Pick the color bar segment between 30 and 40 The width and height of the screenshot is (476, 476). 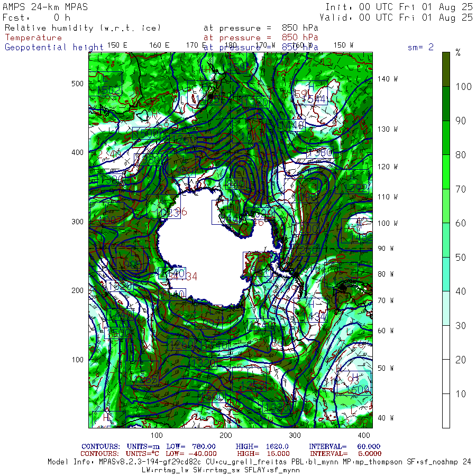446,308
